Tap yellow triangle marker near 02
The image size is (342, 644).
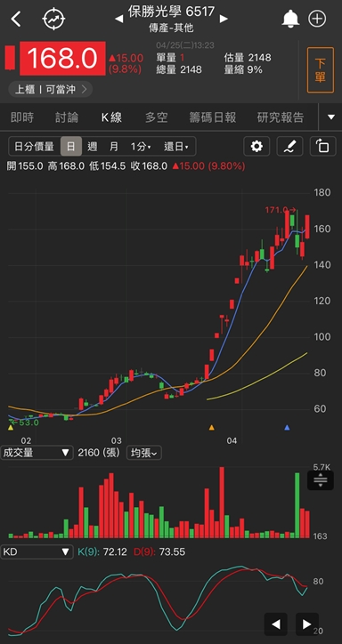[x=11, y=428]
